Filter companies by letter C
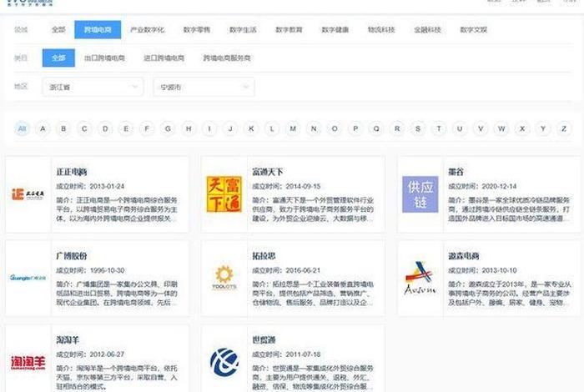 [84, 128]
